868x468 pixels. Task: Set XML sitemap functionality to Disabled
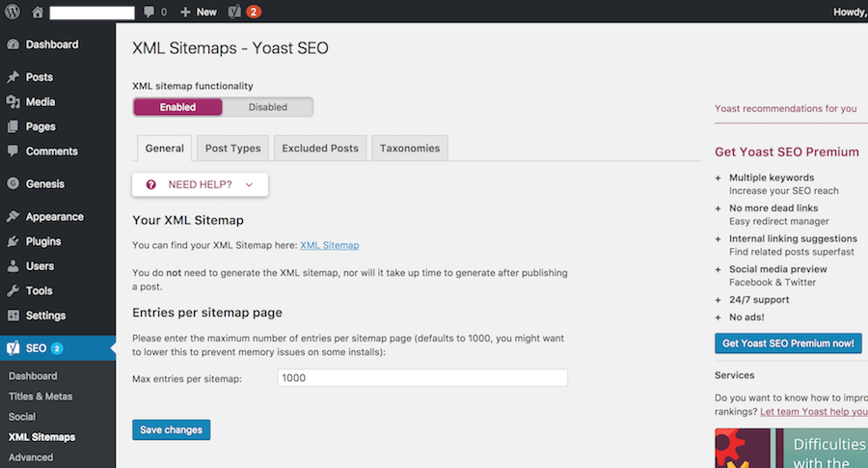pyautogui.click(x=268, y=107)
